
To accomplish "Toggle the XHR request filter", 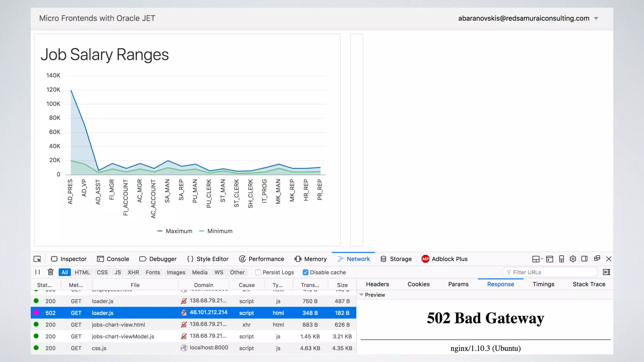I will [x=133, y=272].
